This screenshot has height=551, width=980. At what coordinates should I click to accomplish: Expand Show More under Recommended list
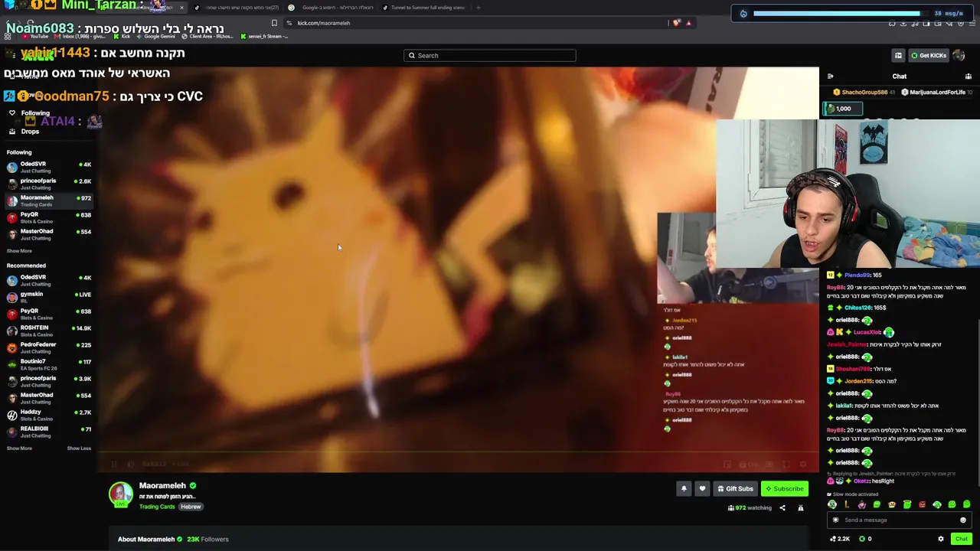[x=19, y=448]
